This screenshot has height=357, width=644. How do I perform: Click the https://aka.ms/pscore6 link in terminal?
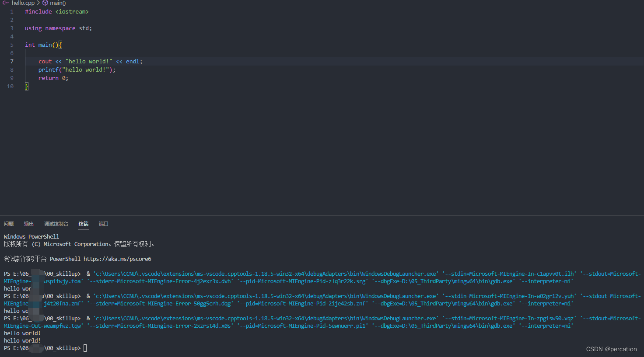click(117, 258)
